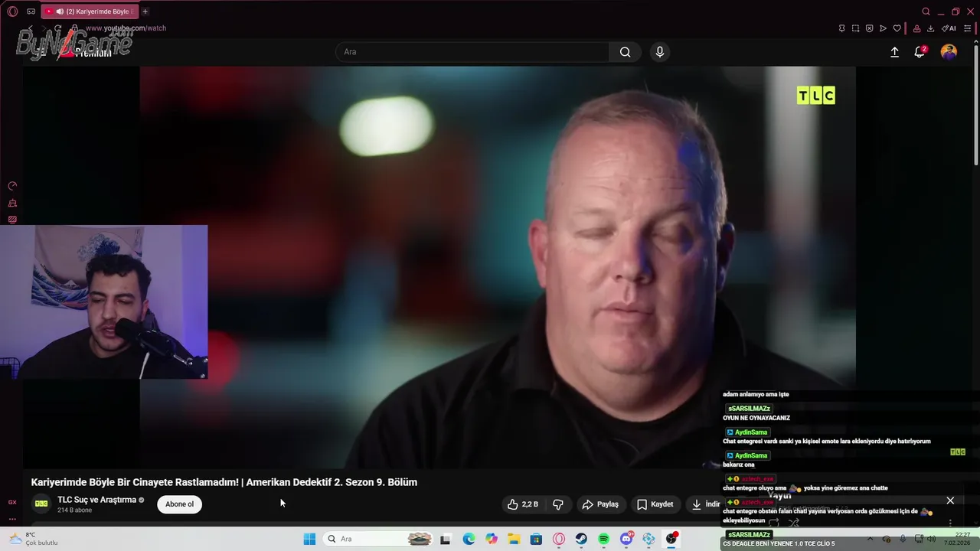980x551 pixels.
Task: Close the chat overlay with X
Action: point(950,500)
